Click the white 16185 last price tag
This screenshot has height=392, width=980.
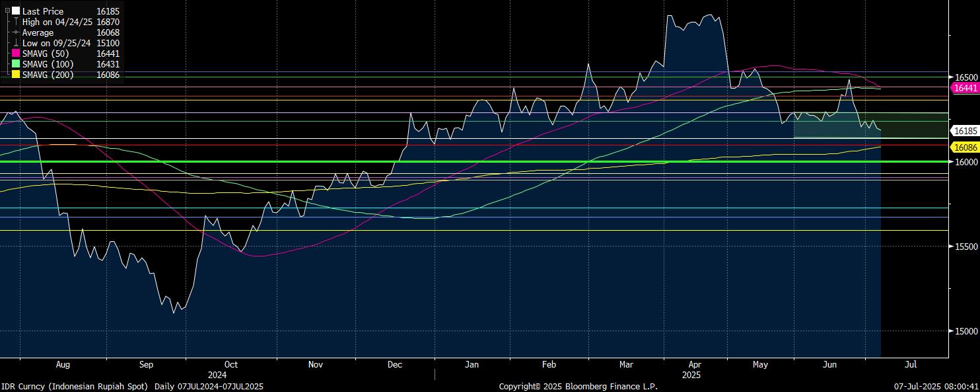pyautogui.click(x=965, y=131)
